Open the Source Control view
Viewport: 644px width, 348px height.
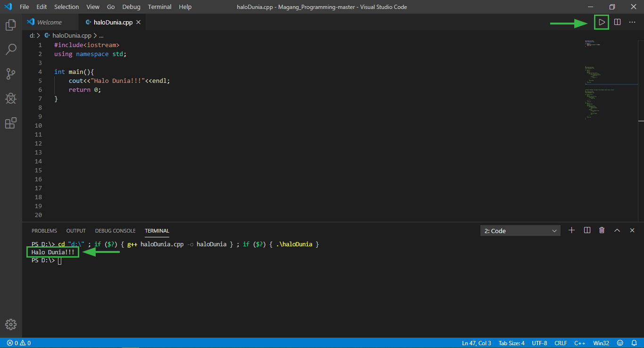pos(11,73)
